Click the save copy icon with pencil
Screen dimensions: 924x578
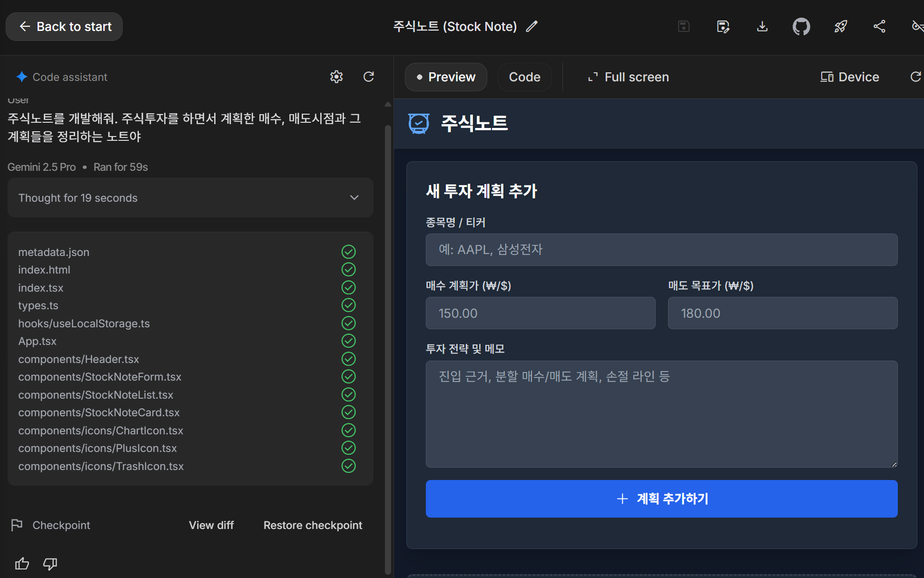723,27
